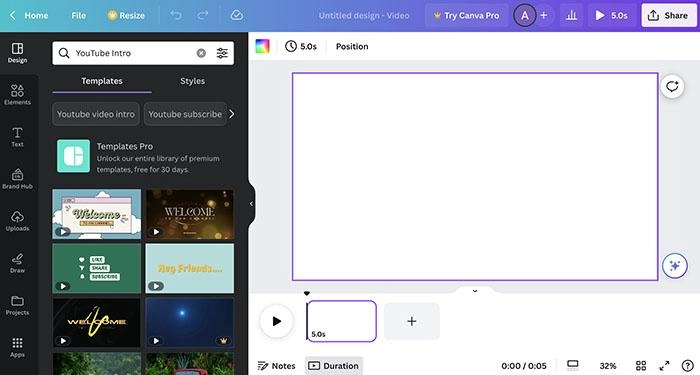This screenshot has height=375, width=700.
Task: Click Try Canva Pro button
Action: point(467,15)
